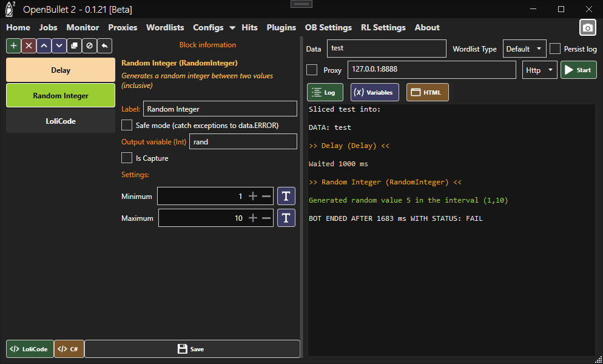The image size is (603, 364).
Task: Click 'BOT ENDED AFTER 1683 ms' line
Action: click(x=396, y=218)
